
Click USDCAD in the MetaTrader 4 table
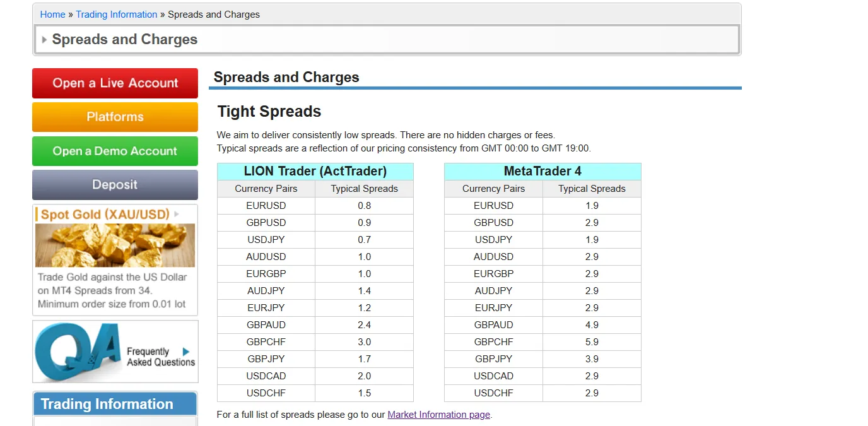493,376
